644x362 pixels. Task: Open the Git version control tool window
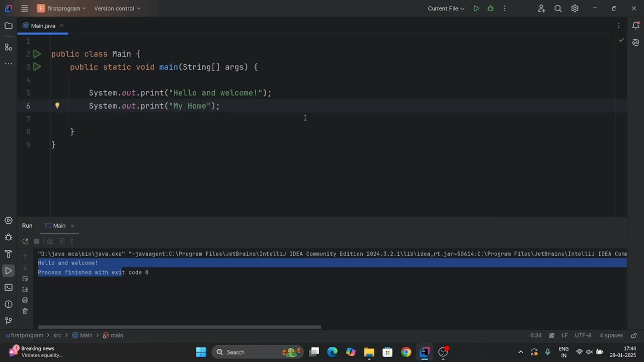point(9,321)
